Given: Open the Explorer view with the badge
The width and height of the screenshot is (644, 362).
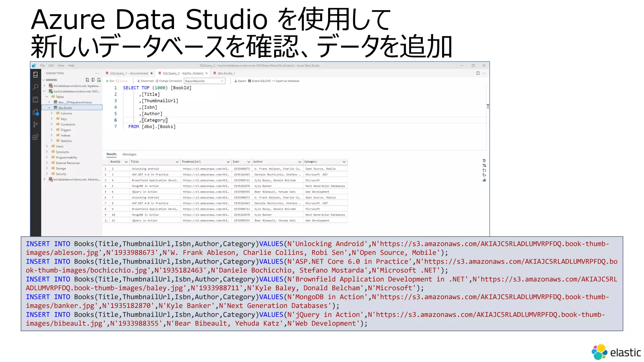Looking at the screenshot, I should click(x=36, y=112).
